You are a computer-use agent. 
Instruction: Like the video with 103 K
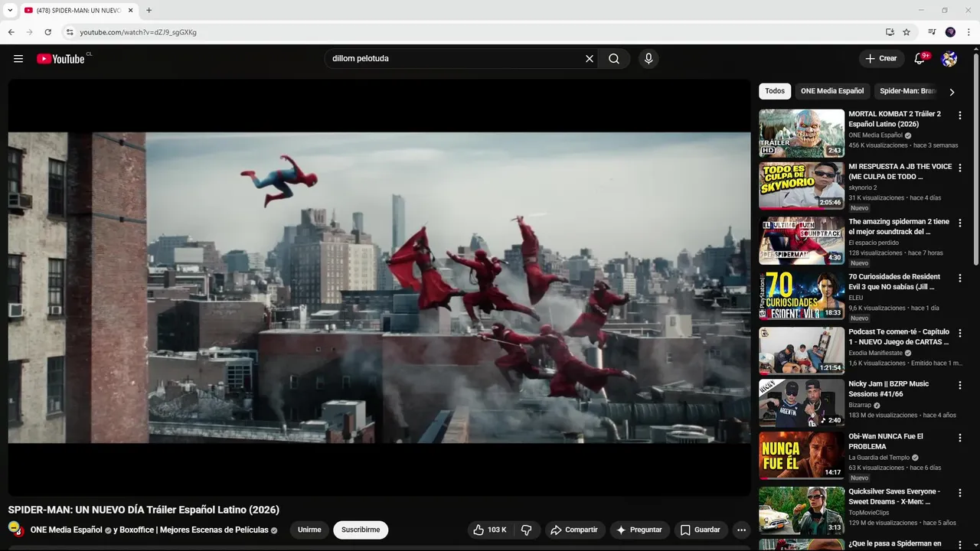490,530
